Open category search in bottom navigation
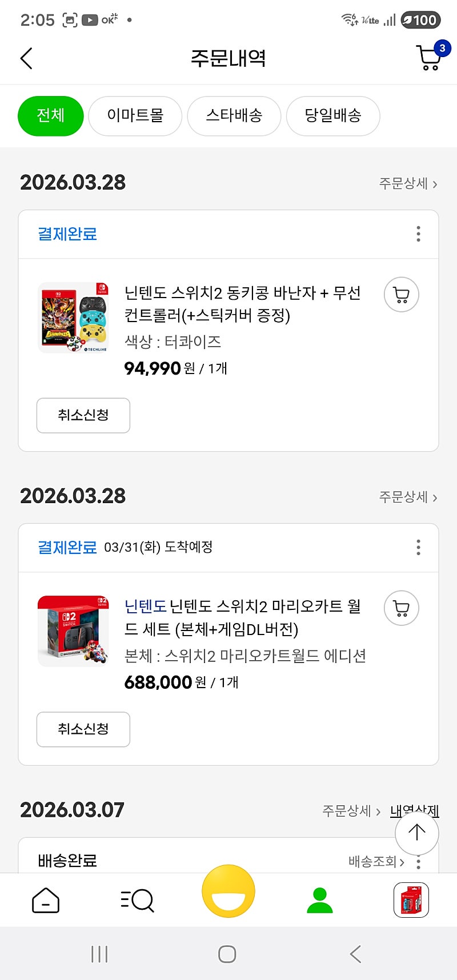457x980 pixels. 137,901
